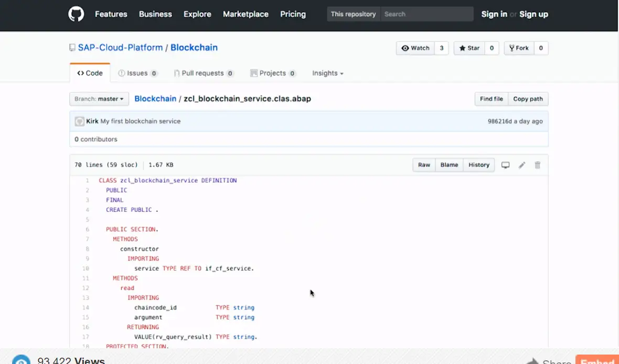Image resolution: width=619 pixels, height=364 pixels.
Task: Click the '1.67 KB' file size
Action: (x=161, y=165)
